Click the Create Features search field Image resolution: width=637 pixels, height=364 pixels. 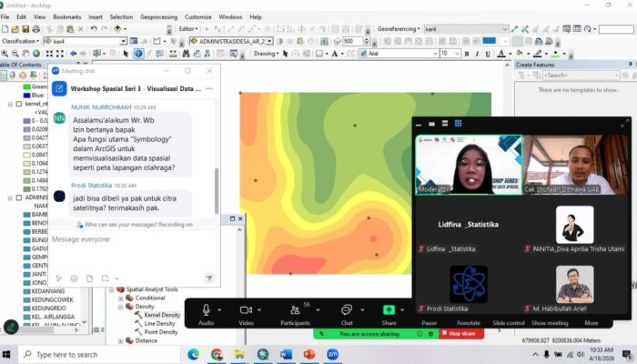pyautogui.click(x=581, y=76)
